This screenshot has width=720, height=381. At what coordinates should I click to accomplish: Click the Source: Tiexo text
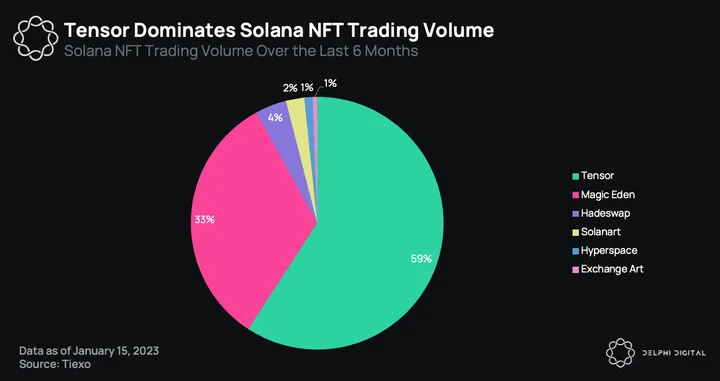[55, 364]
